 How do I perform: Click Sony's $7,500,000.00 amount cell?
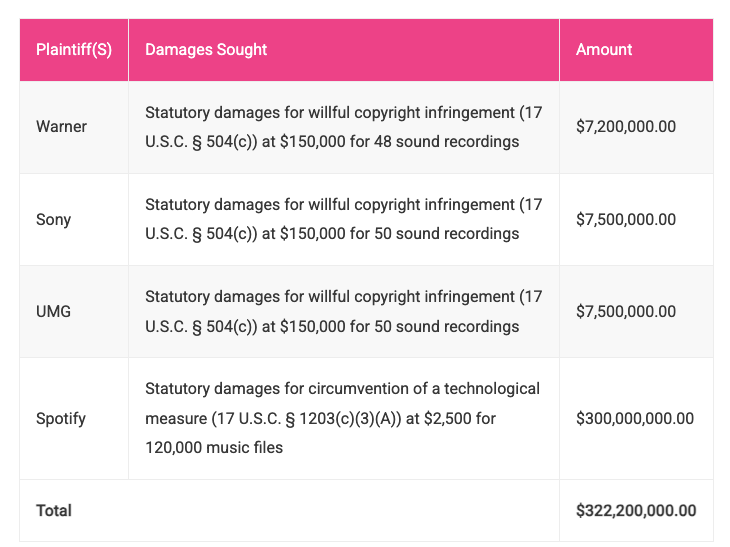tap(626, 219)
